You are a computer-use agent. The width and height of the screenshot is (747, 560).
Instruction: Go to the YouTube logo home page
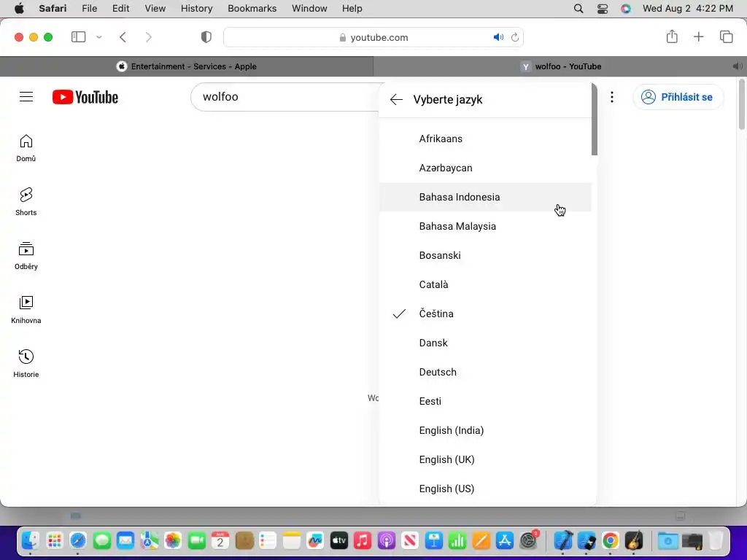(85, 97)
